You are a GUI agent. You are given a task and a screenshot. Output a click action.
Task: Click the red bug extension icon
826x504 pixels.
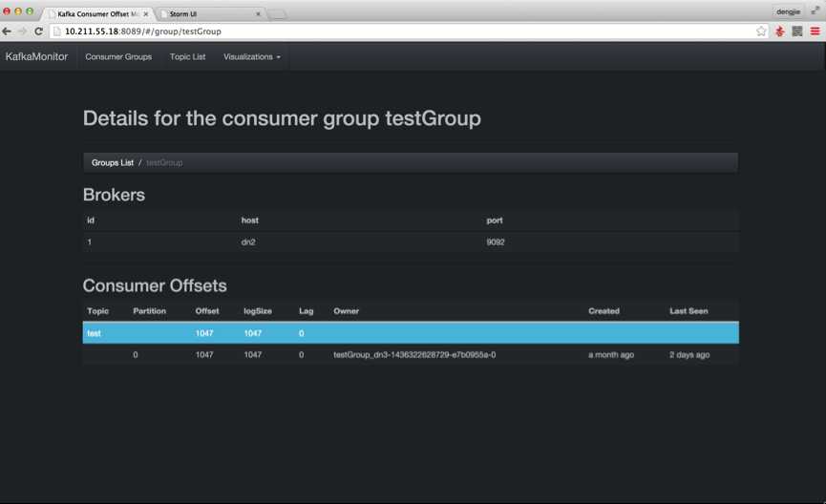tap(779, 31)
